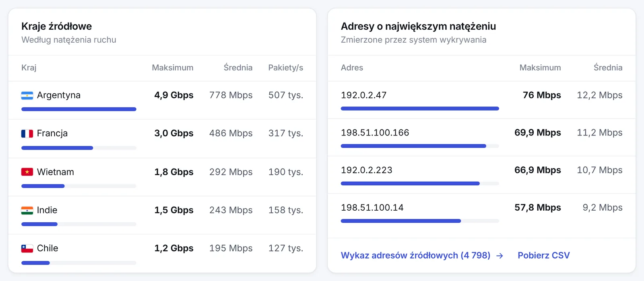Select the Indie country name

[x=47, y=210]
